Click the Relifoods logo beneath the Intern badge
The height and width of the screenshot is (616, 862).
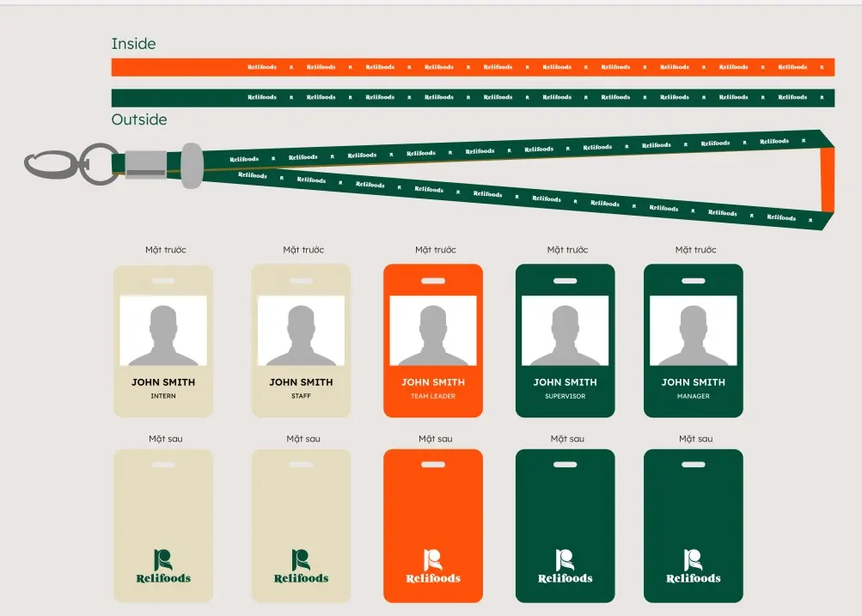point(163,566)
